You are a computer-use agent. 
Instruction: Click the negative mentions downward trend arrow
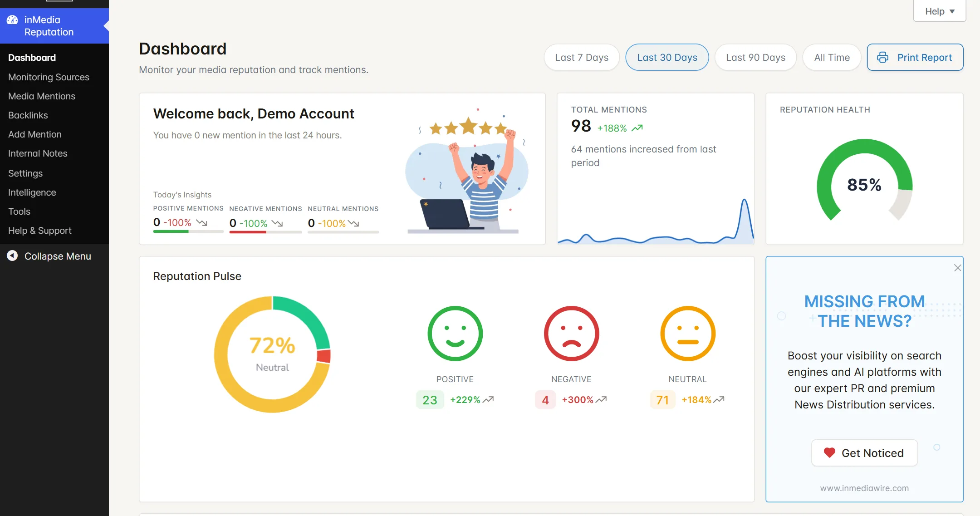click(277, 223)
